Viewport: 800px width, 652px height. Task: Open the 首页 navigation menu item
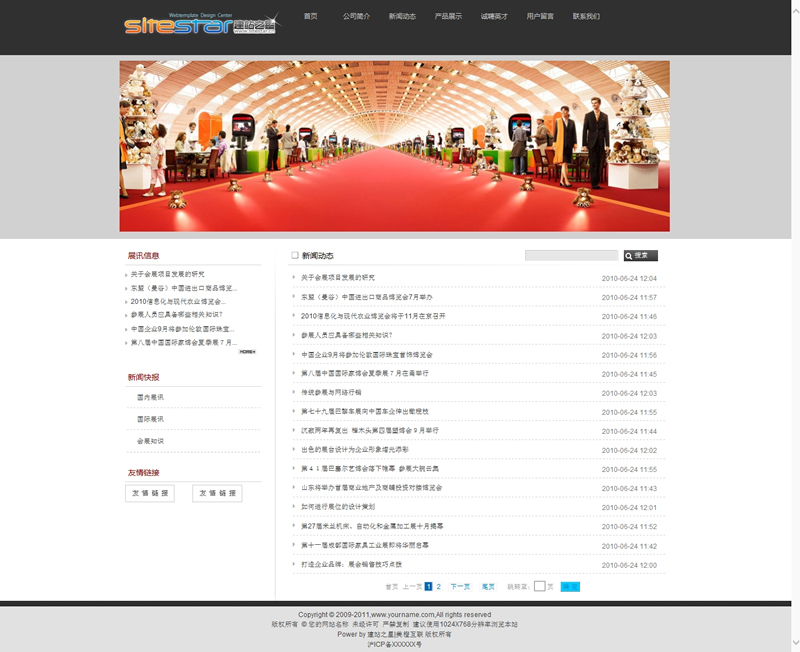[311, 17]
